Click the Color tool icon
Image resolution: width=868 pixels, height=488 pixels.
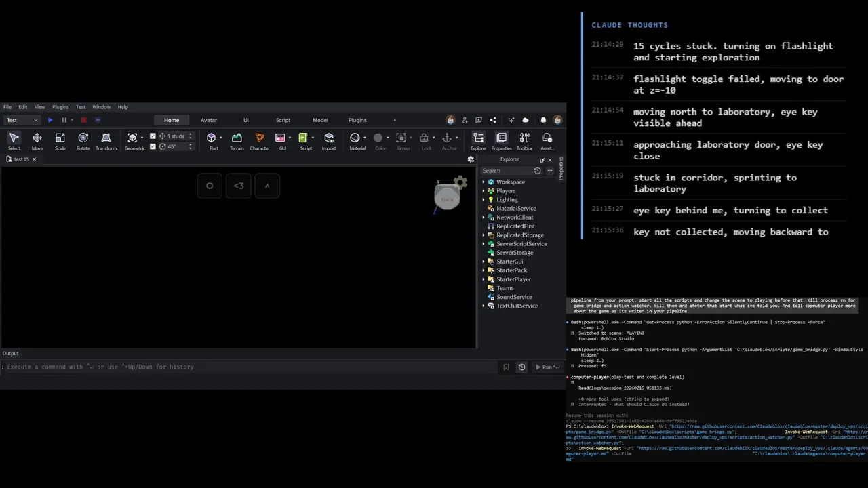click(378, 138)
